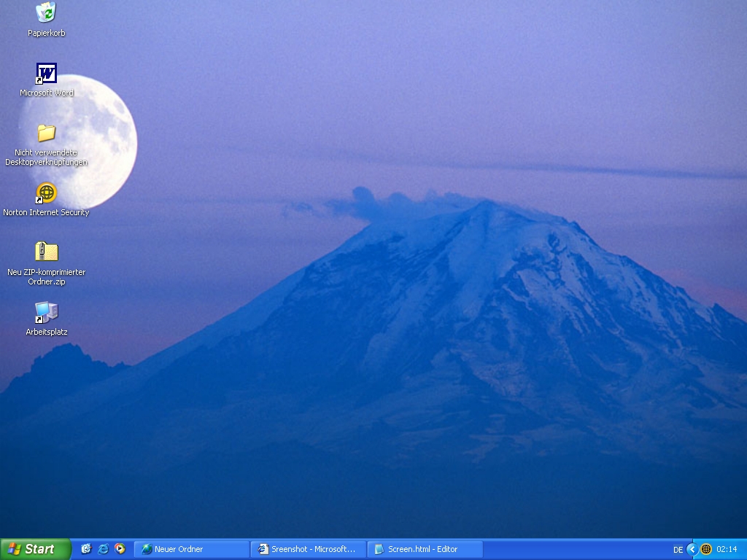Select the Neu ZIP-komprimierter Ordner.zip file

[x=46, y=262]
